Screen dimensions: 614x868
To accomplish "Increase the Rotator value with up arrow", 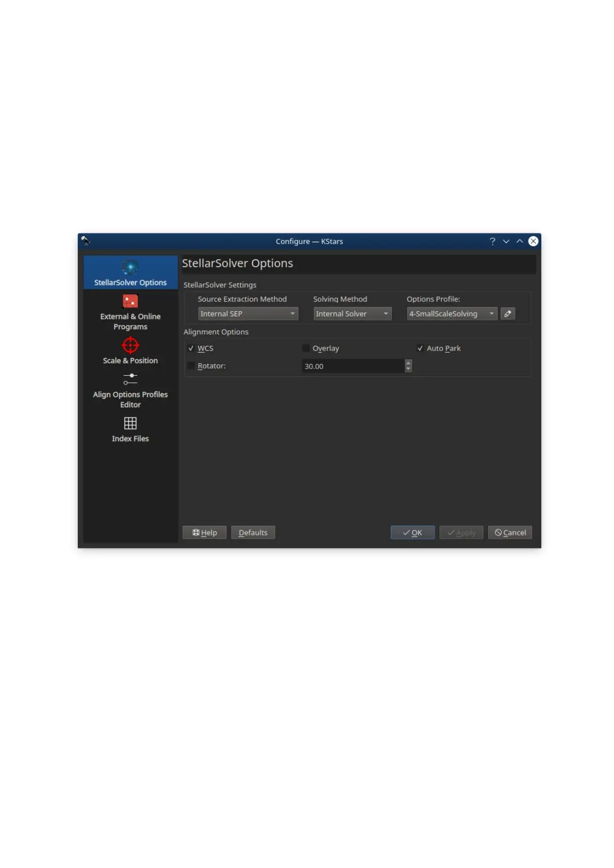I will point(408,363).
